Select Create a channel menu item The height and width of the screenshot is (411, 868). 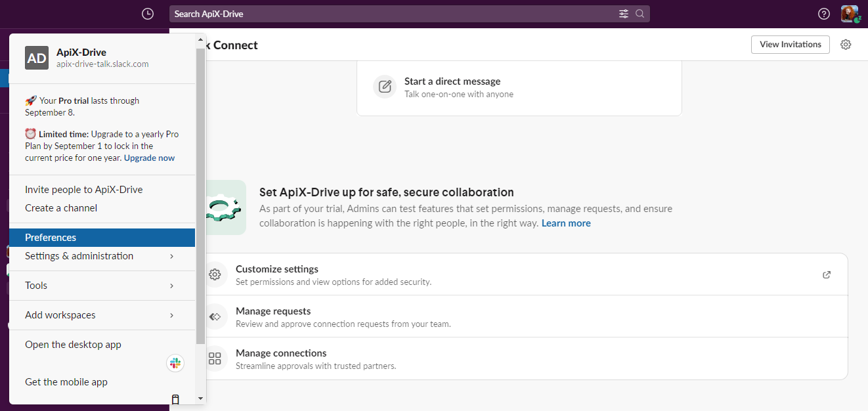(x=102, y=208)
